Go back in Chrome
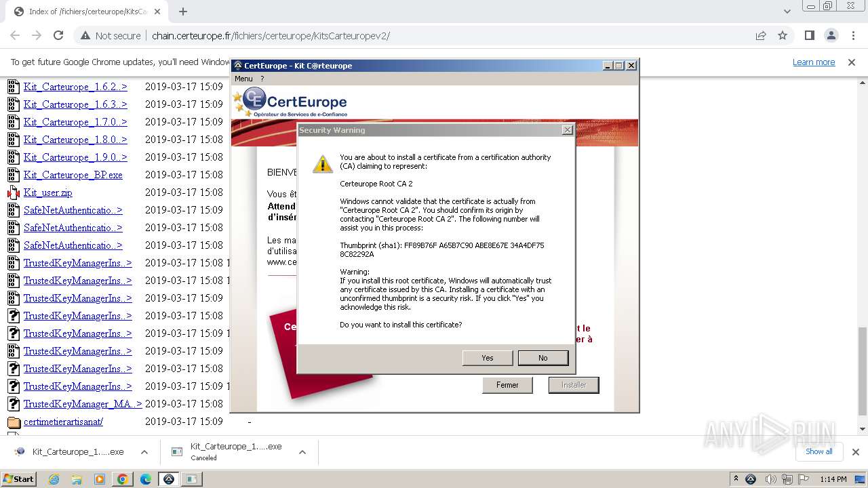The height and width of the screenshot is (488, 868). tap(15, 35)
